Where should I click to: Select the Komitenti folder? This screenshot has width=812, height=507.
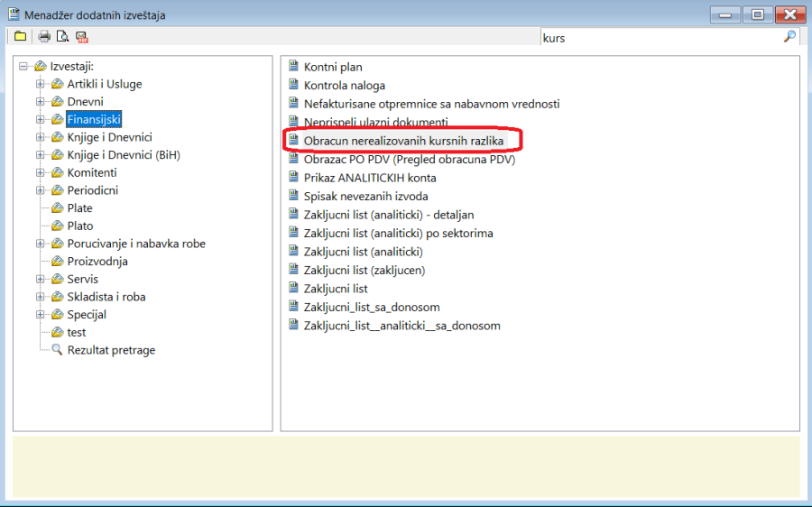(x=92, y=172)
